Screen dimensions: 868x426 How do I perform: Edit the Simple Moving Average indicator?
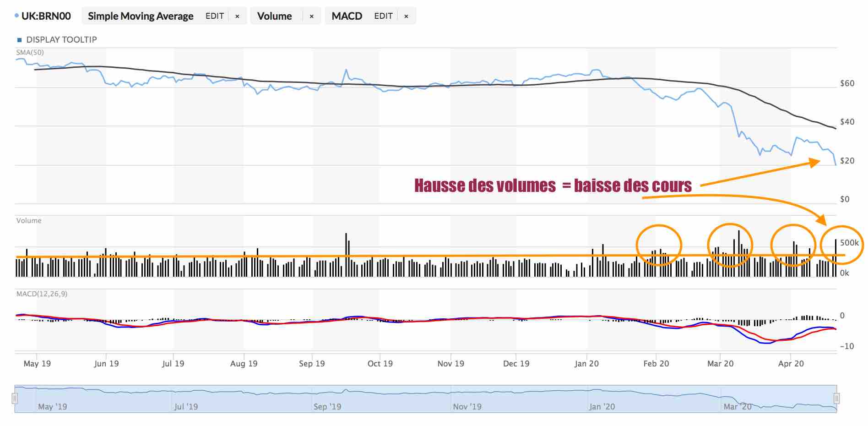[215, 16]
